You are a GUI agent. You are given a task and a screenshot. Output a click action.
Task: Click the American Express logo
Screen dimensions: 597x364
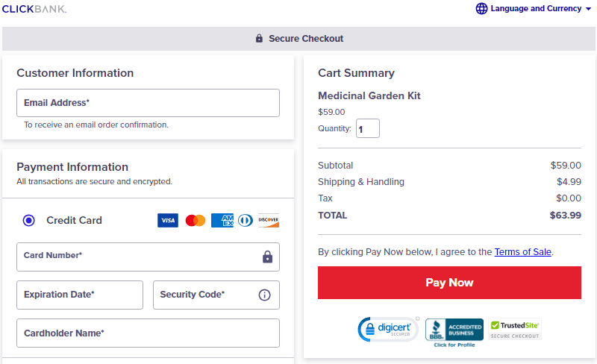(x=222, y=221)
